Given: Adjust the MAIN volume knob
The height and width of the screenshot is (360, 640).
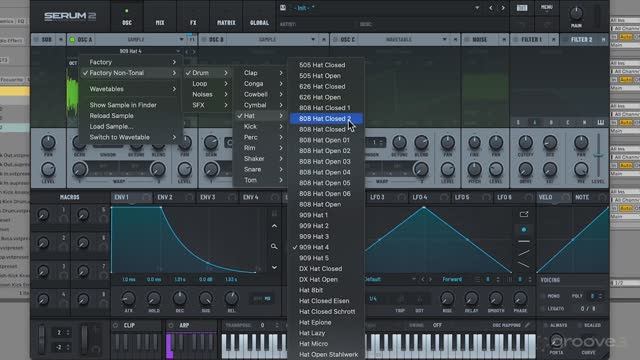Looking at the screenshot, I should pos(576,13).
